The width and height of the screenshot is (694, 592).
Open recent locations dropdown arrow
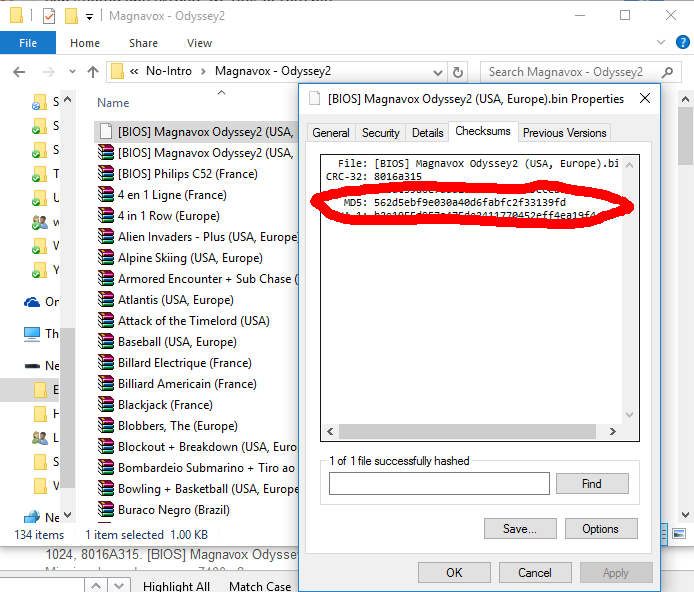click(x=72, y=71)
